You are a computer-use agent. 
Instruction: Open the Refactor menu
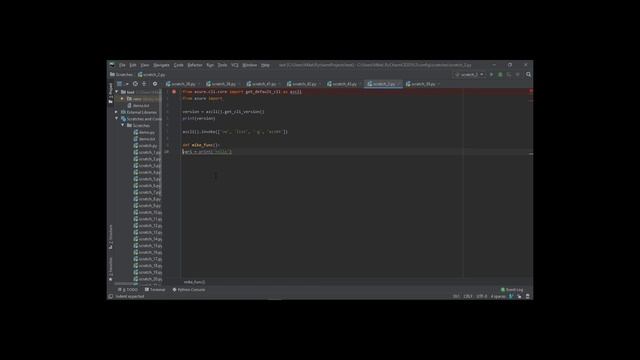point(195,65)
